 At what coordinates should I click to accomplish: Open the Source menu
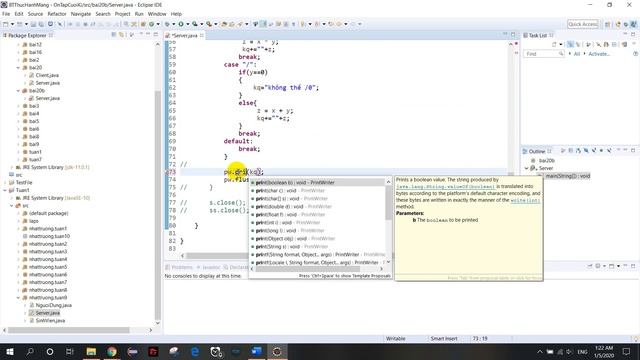[x=35, y=14]
